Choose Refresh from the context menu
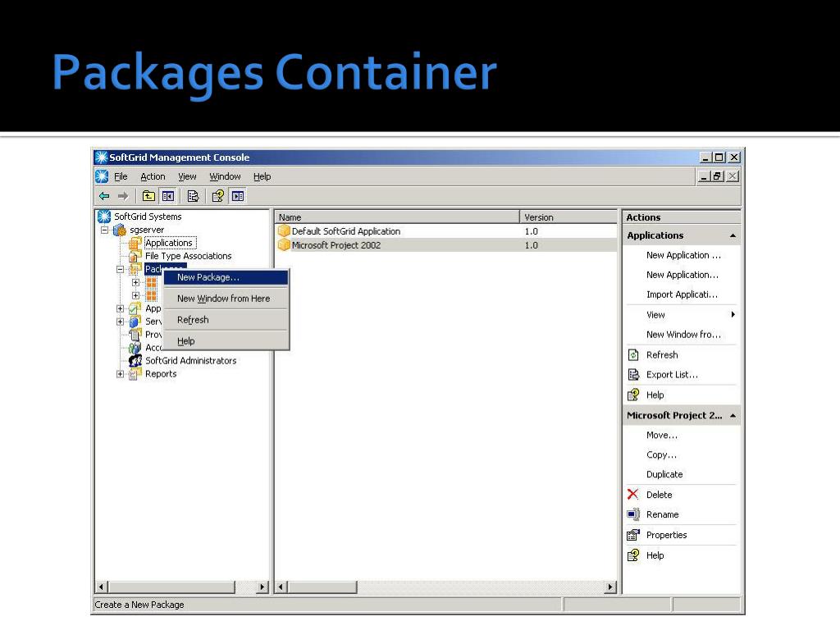 coord(226,320)
